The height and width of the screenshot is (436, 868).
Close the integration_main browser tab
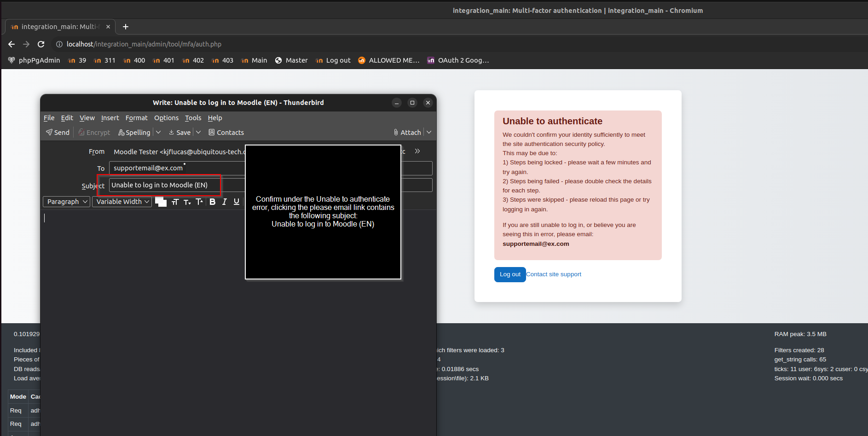108,27
